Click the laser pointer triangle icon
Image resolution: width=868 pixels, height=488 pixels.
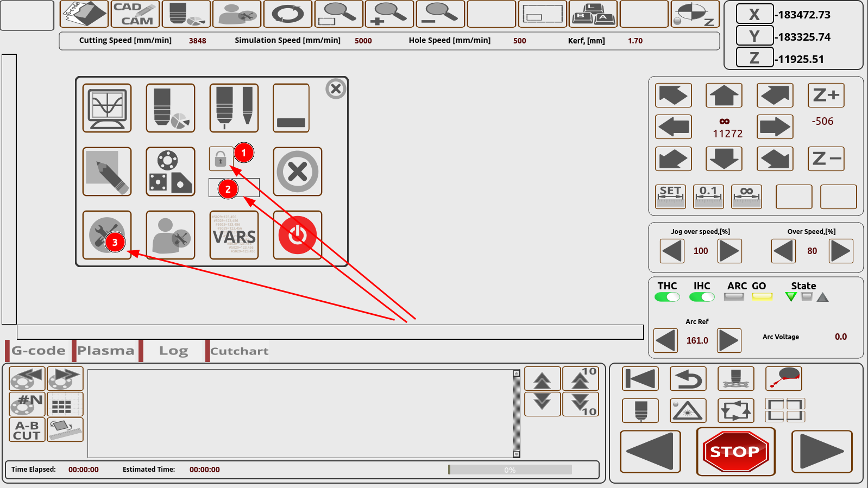click(688, 410)
